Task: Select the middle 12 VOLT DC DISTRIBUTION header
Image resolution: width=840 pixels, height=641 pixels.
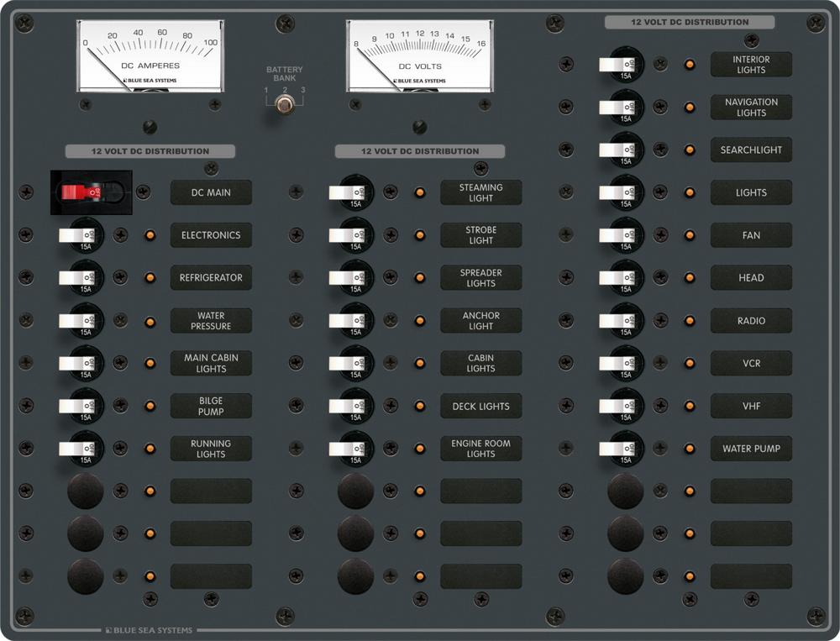Action: click(x=420, y=151)
